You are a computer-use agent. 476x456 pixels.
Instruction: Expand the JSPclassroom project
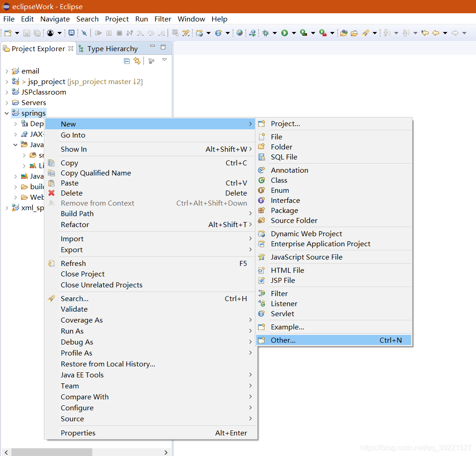click(7, 92)
